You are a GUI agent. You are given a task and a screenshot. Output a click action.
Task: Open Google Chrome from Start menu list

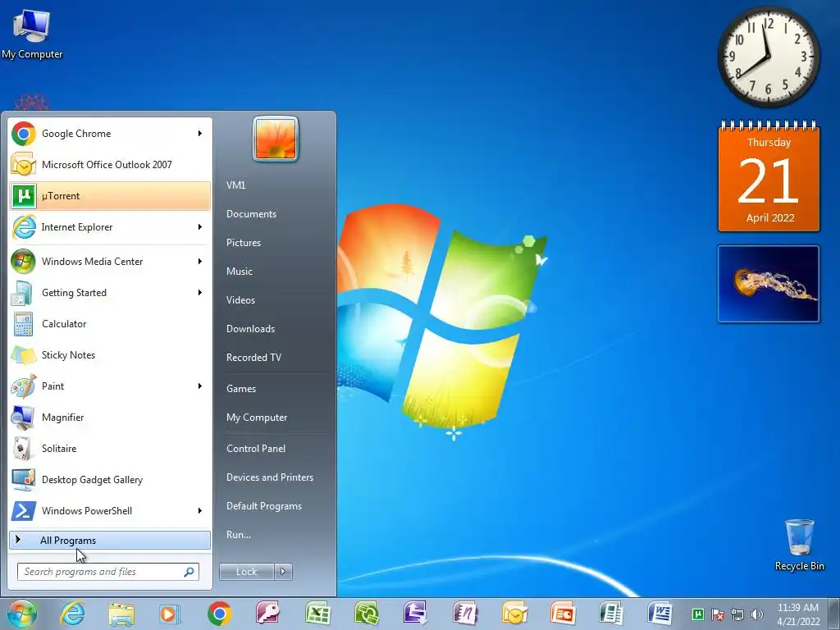click(x=110, y=134)
